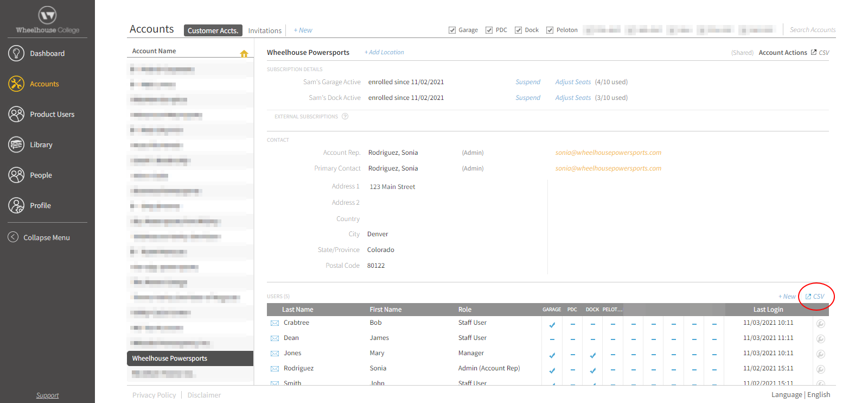Click the Collapse Menu arrow icon
This screenshot has height=403, width=868.
(x=13, y=237)
